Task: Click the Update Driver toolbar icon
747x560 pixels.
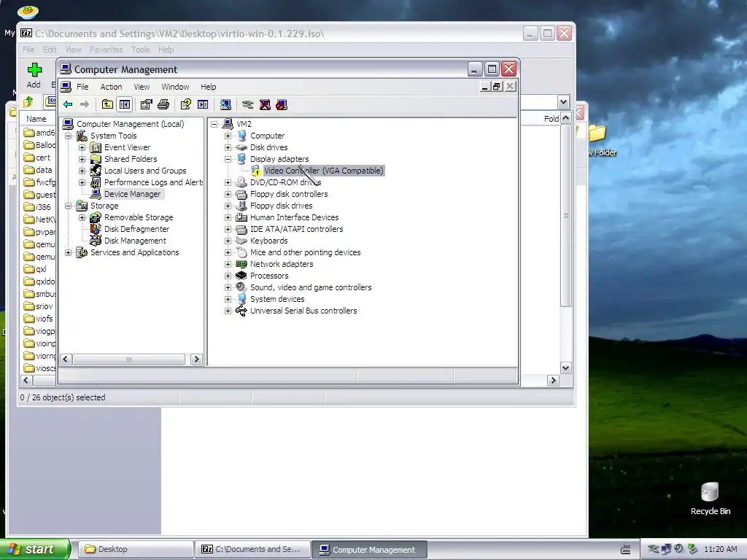Action: (248, 105)
